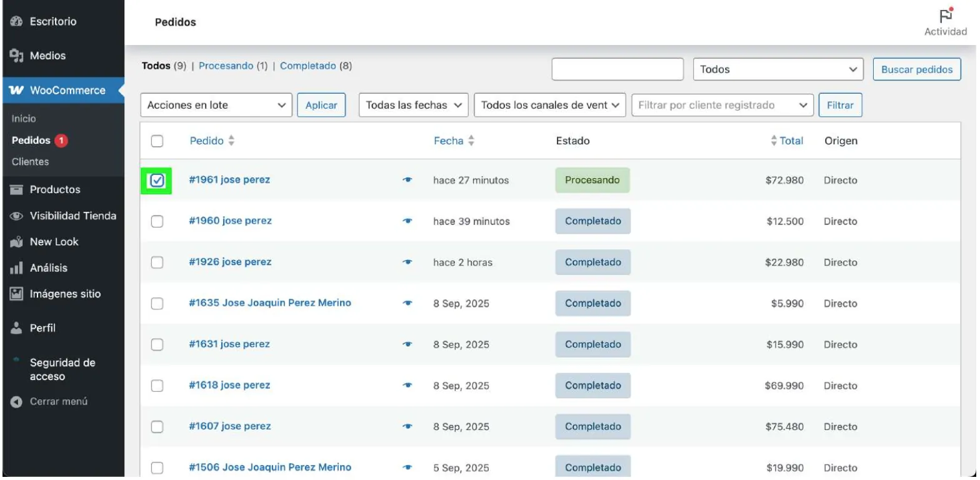Preview order #1618 with eye icon
Viewport: 980px width, 480px height.
tap(407, 386)
